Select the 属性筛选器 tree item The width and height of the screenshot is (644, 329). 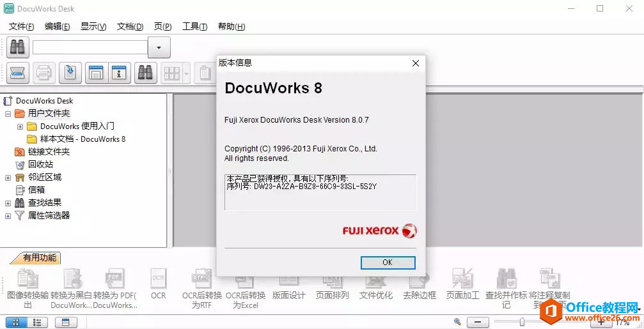tap(49, 215)
